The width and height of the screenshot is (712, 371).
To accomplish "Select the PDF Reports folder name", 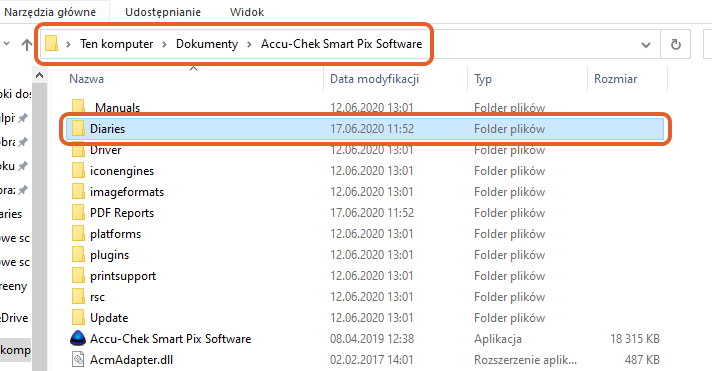I will (x=122, y=213).
